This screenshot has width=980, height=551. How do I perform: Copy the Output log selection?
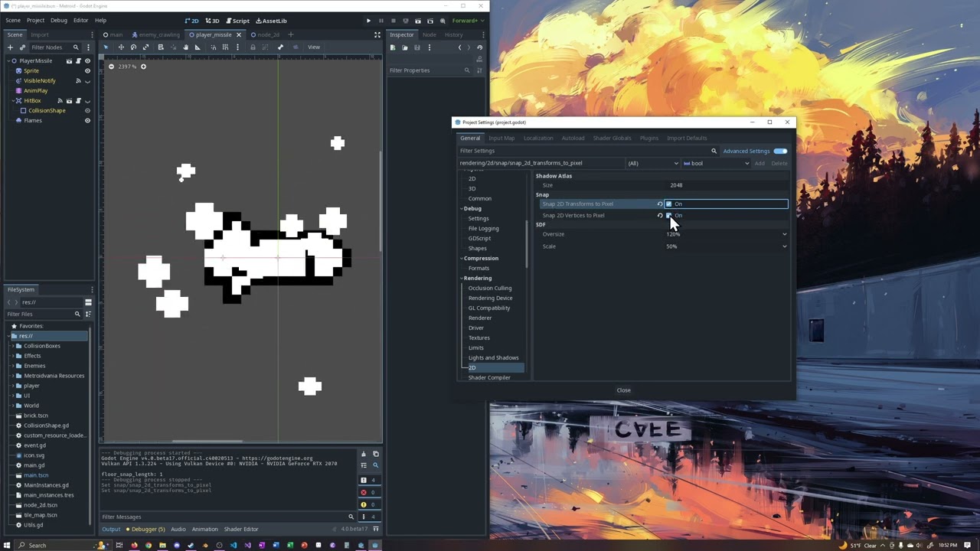[x=375, y=454]
